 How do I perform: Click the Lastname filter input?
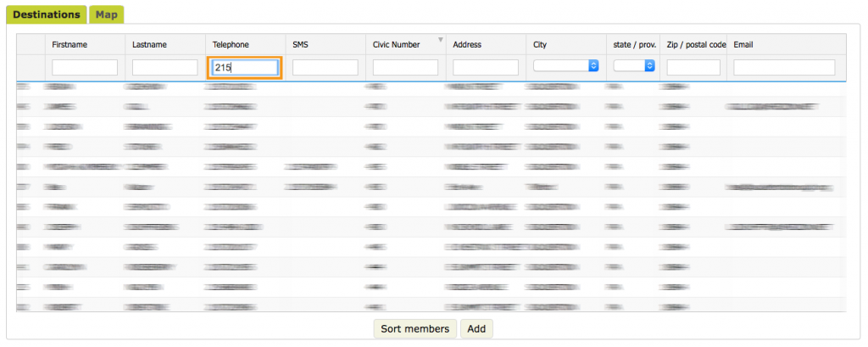pyautogui.click(x=165, y=68)
